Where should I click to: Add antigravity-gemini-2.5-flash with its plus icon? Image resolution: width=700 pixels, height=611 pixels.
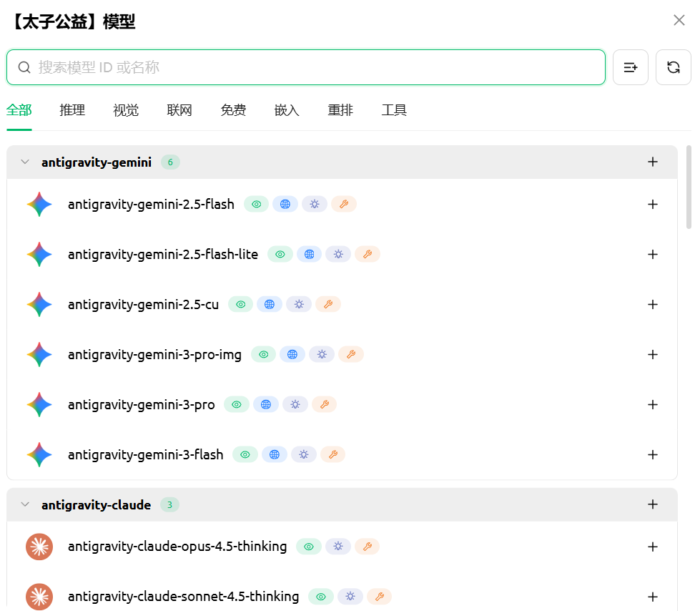(652, 205)
